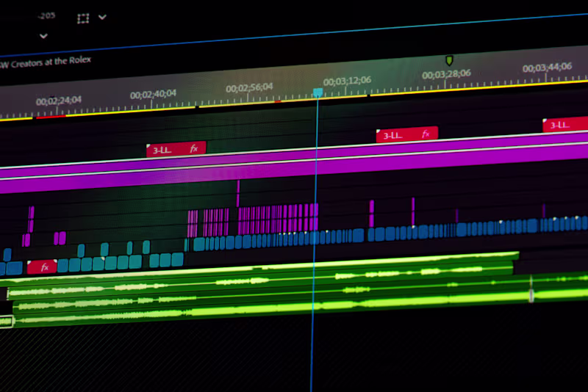Jump to timecode 00;03;44;06 on the ruler
Image resolution: width=588 pixels, height=392 pixels.
coord(547,68)
